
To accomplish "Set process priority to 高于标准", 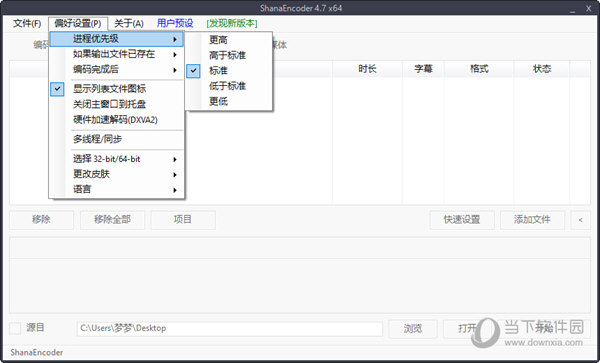I will coord(229,55).
